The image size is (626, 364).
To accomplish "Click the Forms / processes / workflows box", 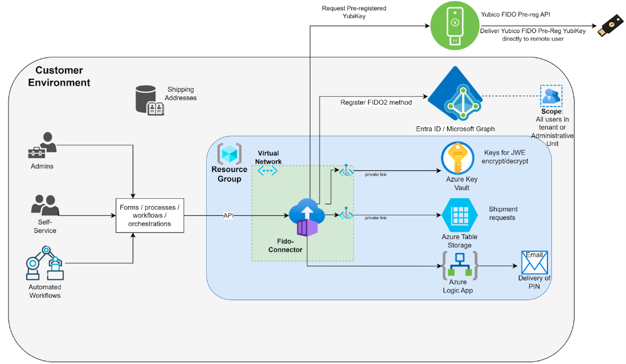I will click(x=149, y=216).
